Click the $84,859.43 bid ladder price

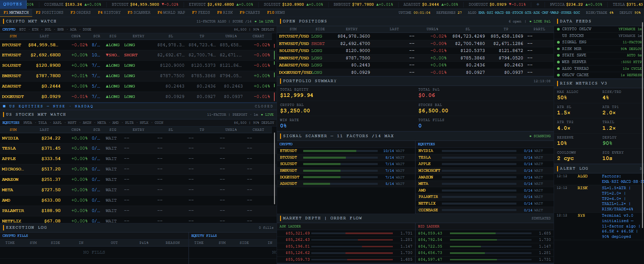[x=430, y=233]
